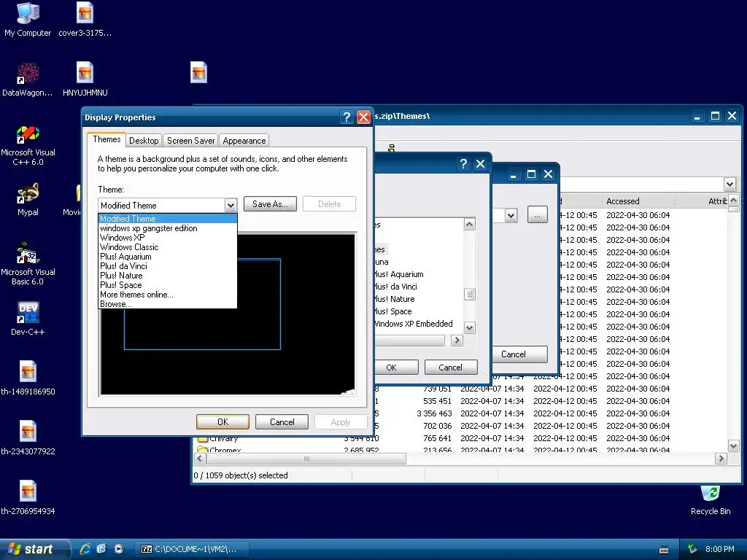Image resolution: width=747 pixels, height=560 pixels.
Task: Switch to Desktop tab
Action: tap(144, 141)
